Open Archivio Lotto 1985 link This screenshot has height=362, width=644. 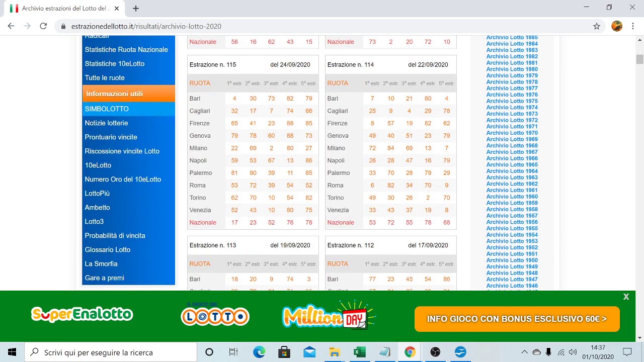pyautogui.click(x=512, y=38)
